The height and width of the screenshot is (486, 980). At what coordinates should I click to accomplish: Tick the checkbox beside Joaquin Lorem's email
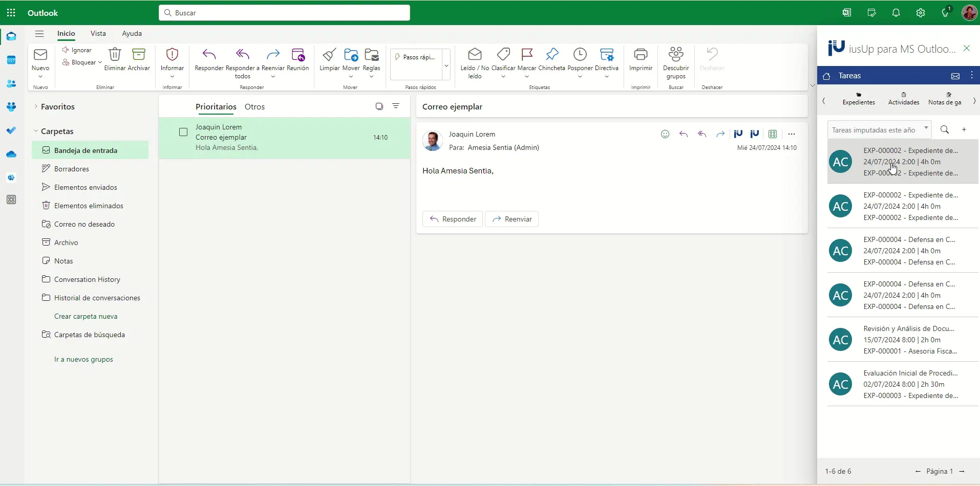pos(183,132)
